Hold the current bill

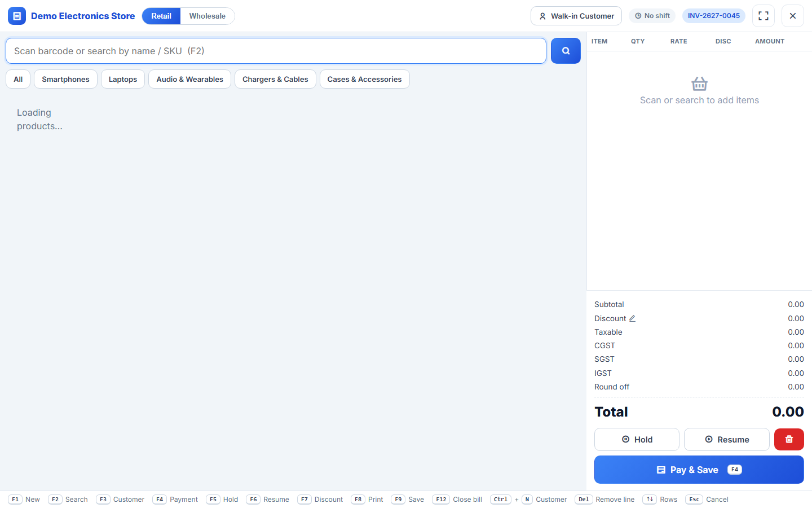click(637, 439)
